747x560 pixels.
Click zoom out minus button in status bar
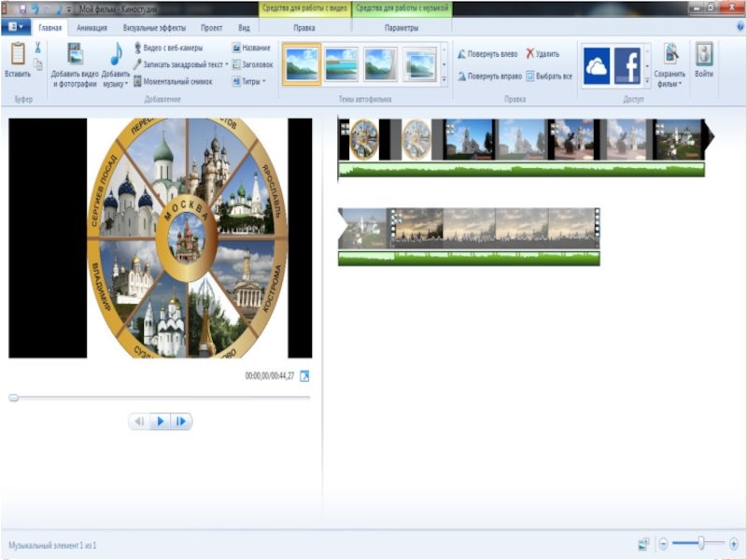tap(663, 543)
